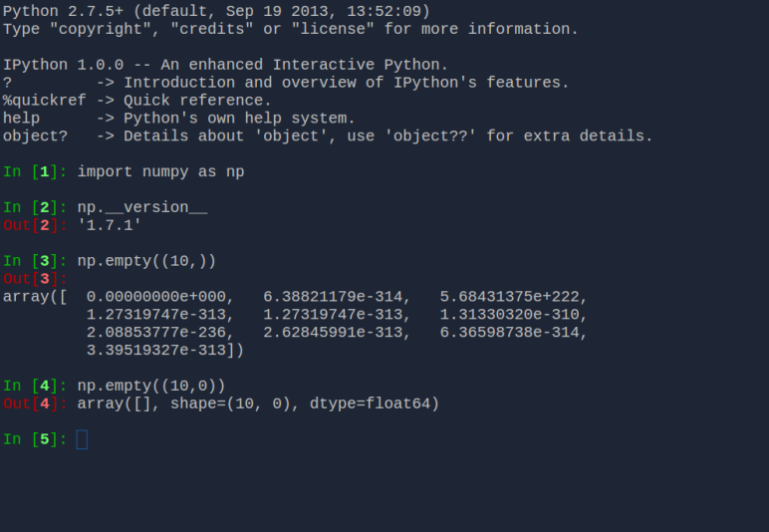
Task: Click the np.__version__ input line
Action: (x=142, y=207)
